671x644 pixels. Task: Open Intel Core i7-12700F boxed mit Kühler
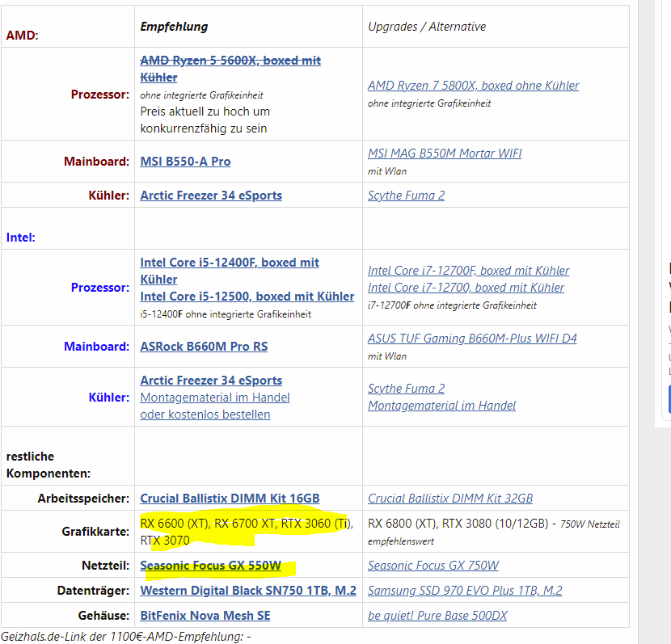(469, 271)
